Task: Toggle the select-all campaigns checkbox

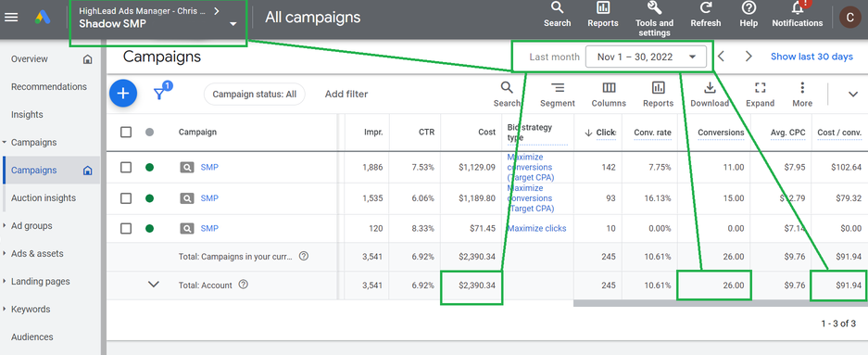Action: pos(126,132)
